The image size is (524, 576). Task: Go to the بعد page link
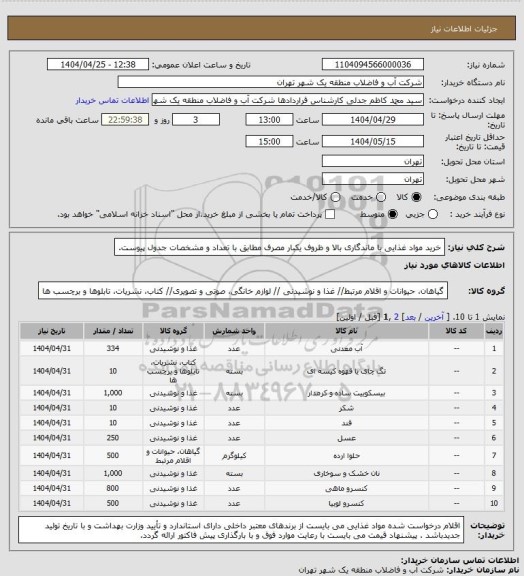coord(410,317)
